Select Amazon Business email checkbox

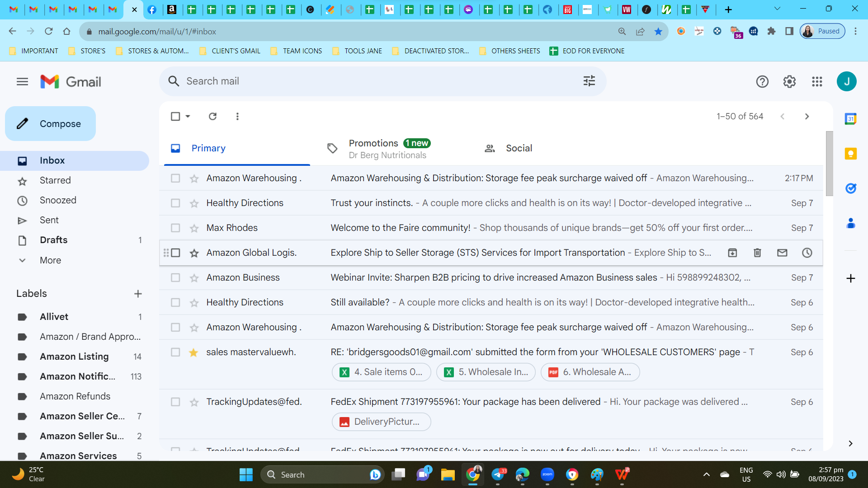pos(175,278)
